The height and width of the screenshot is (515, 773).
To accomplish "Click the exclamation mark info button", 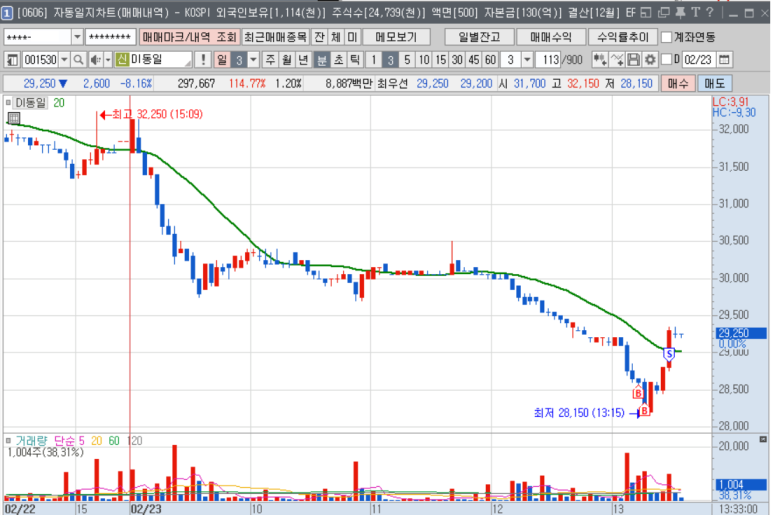I will [203, 60].
